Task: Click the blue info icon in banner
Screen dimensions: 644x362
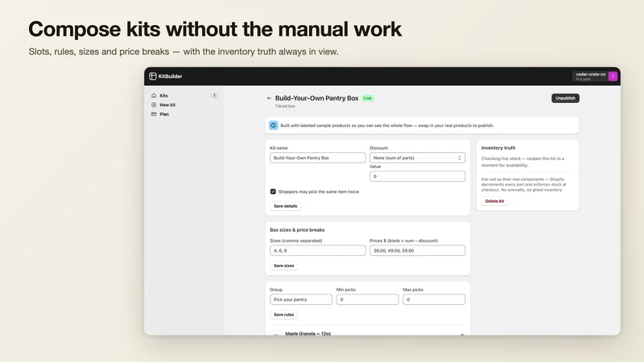Action: [x=273, y=125]
